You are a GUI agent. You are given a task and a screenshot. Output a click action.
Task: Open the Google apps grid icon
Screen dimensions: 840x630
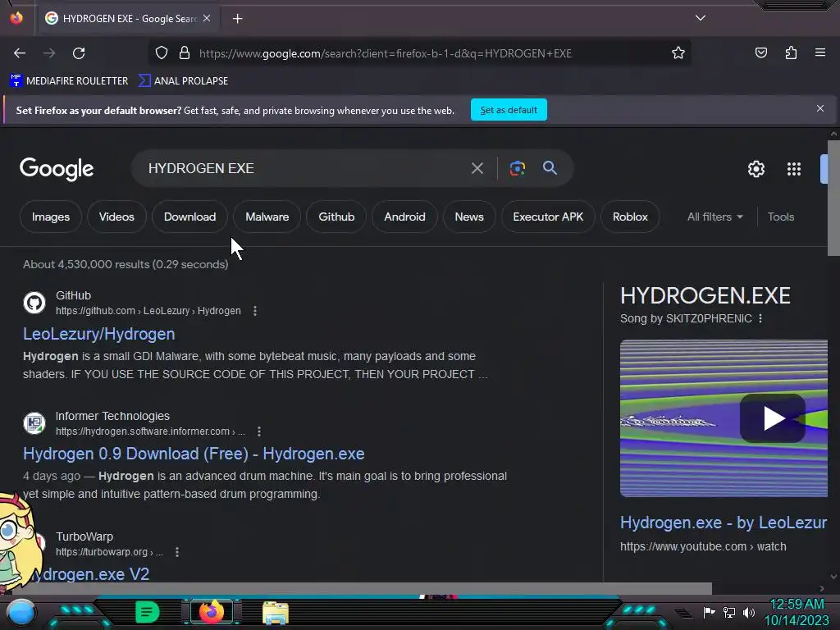point(794,169)
